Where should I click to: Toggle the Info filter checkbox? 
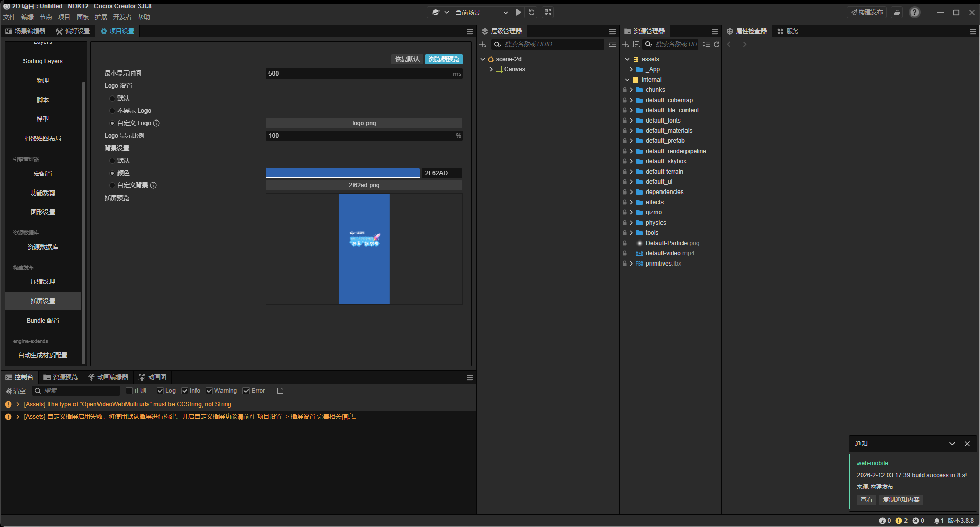[x=185, y=391]
